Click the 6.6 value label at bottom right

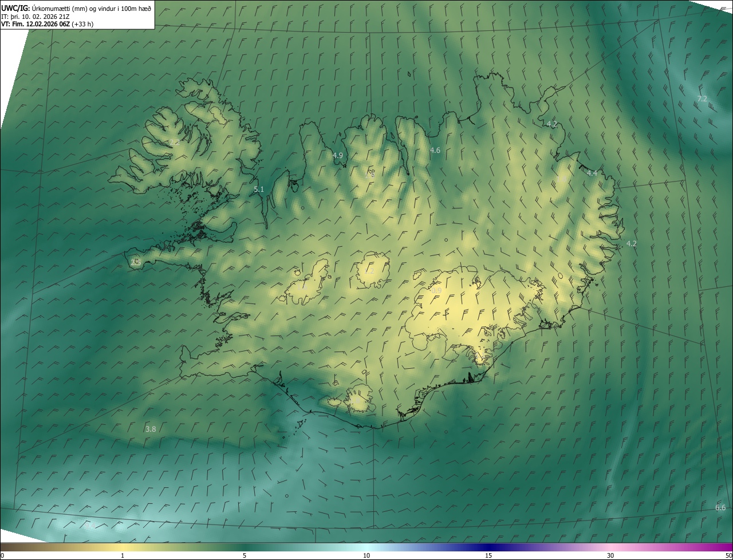[x=720, y=508]
